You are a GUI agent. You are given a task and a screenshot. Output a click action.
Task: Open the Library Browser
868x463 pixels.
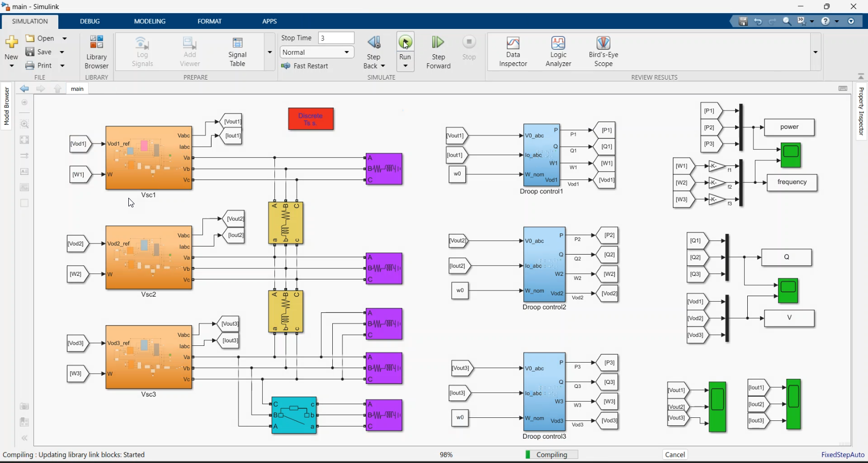pos(96,52)
